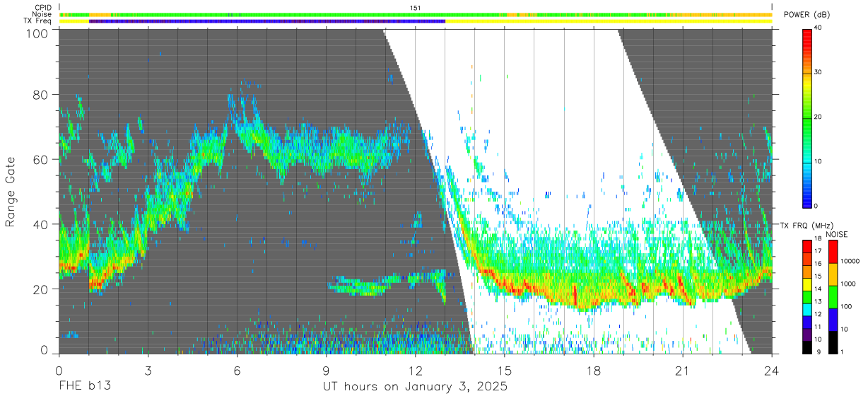Click the y-axis tick label '60'
Screen dimensions: 868x401
point(42,160)
